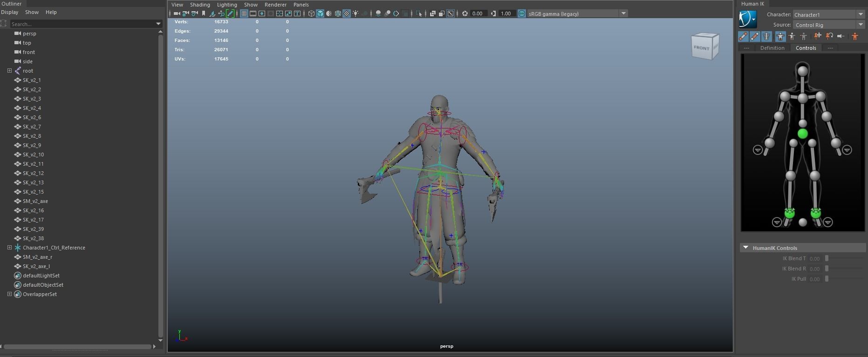The height and width of the screenshot is (357, 868).
Task: Click the Select Camera icon in viewport toolbar
Action: click(177, 13)
